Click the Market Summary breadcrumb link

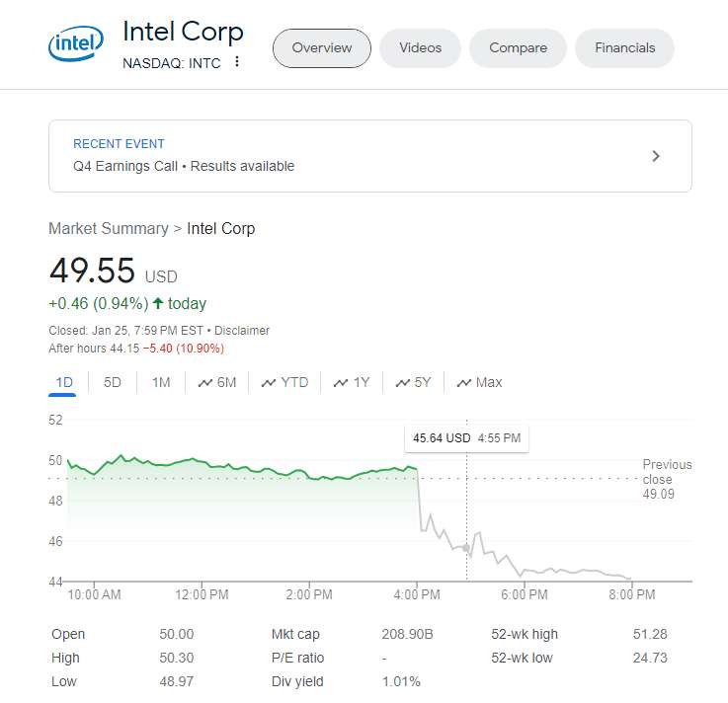tap(109, 228)
